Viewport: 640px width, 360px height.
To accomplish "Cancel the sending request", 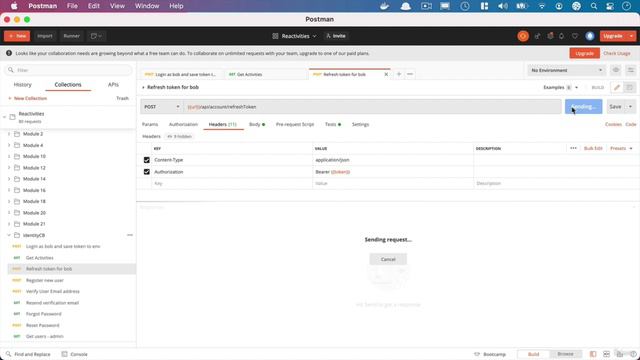I will click(388, 259).
